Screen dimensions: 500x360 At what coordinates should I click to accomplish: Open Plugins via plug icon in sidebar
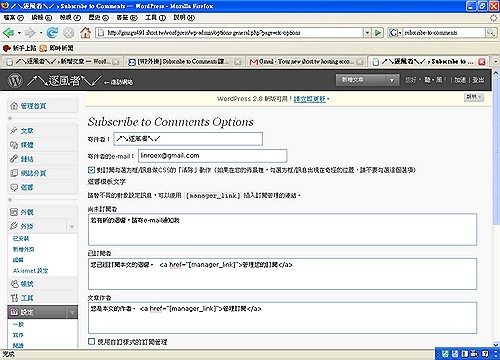click(x=14, y=226)
